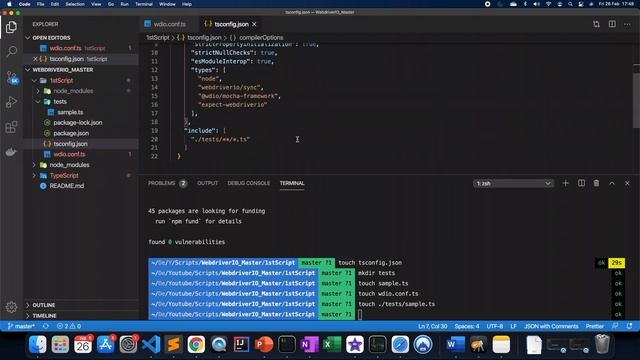
Task: Open Finder from the Dock
Action: click(38, 344)
